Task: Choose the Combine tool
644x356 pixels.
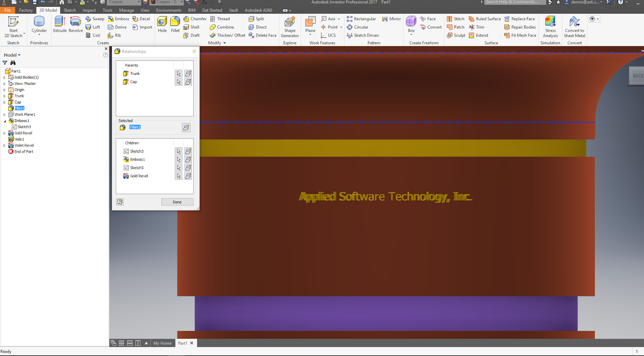Action: tap(222, 27)
